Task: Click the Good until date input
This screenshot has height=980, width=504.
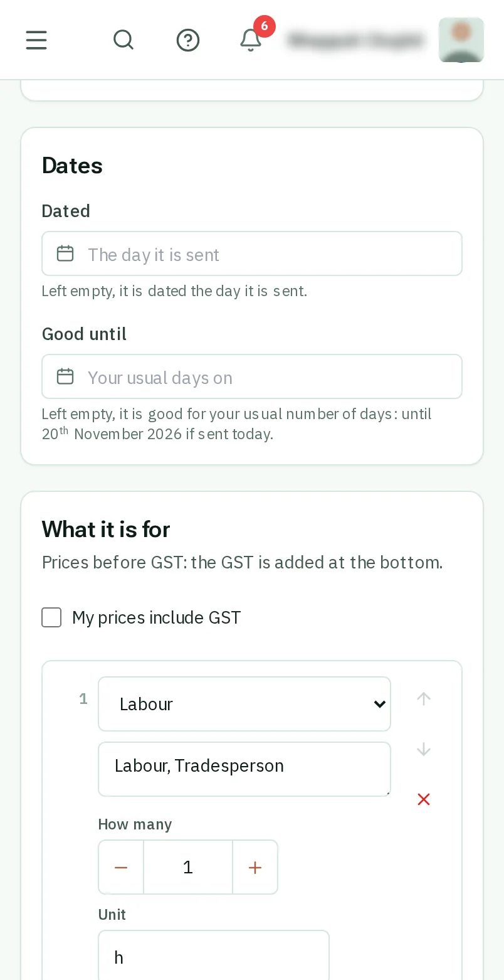Action: pos(252,376)
